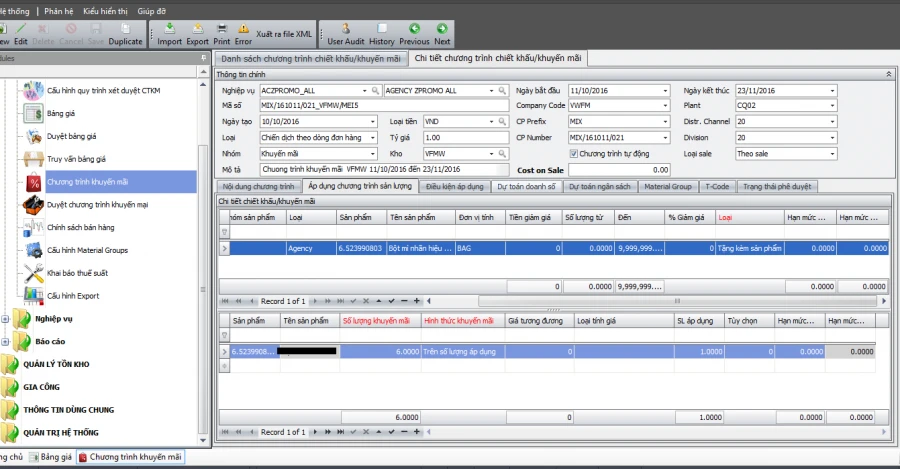900x469 pixels.
Task: Open Distr. Channel dropdown
Action: [x=832, y=122]
